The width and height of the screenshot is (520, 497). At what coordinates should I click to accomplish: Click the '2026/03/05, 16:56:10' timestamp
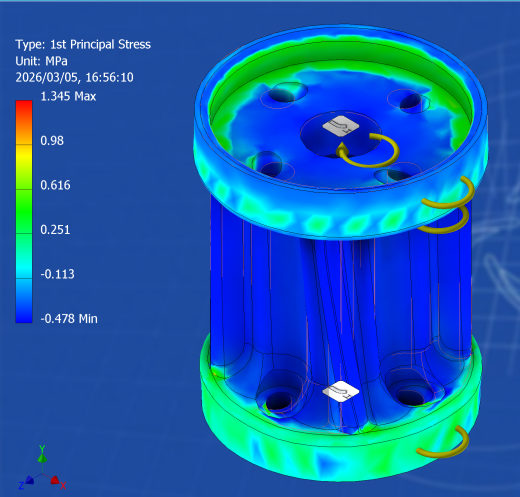click(x=74, y=77)
